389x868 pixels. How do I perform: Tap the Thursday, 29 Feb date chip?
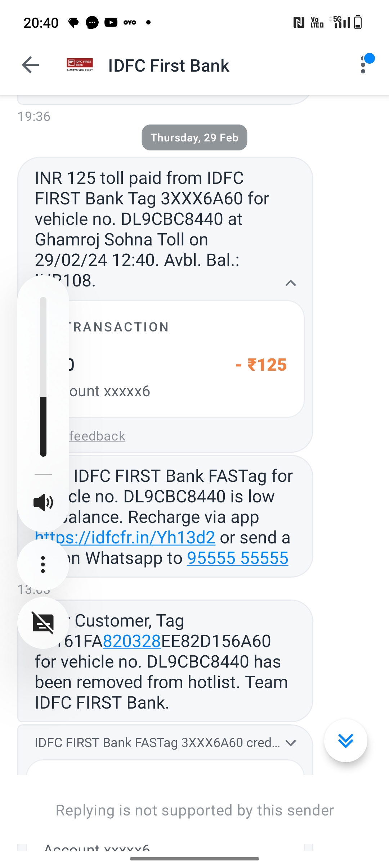coord(194,137)
